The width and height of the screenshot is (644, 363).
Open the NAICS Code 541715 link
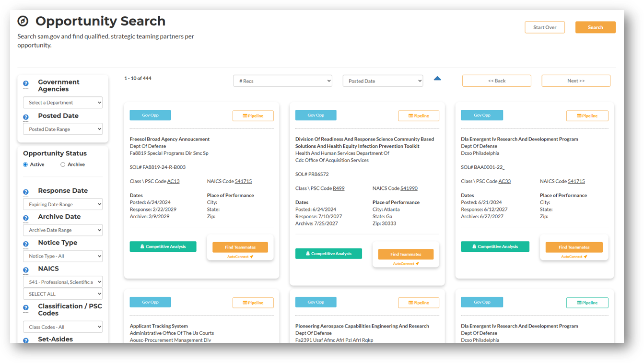point(242,181)
